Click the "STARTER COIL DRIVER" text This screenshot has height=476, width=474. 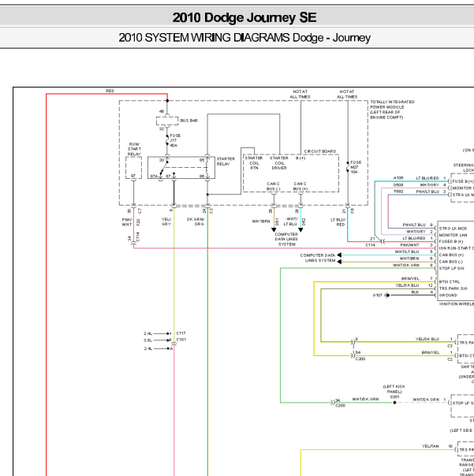tap(279, 163)
